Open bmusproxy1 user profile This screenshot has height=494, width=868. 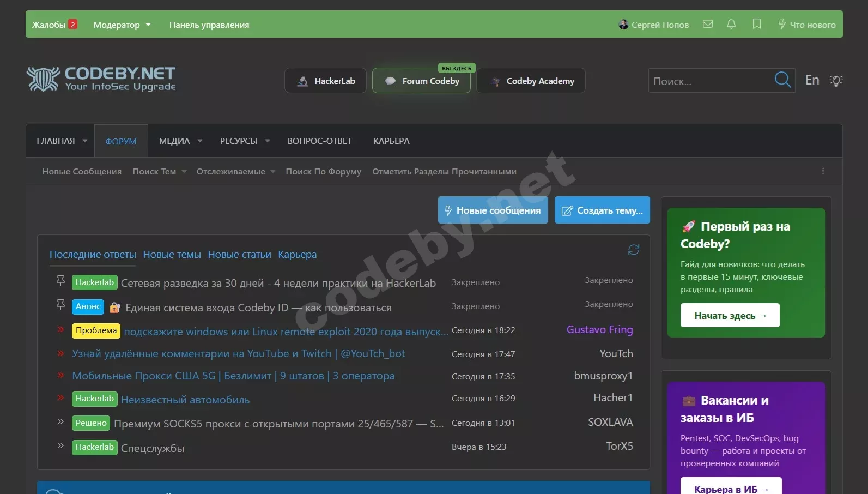coord(603,376)
